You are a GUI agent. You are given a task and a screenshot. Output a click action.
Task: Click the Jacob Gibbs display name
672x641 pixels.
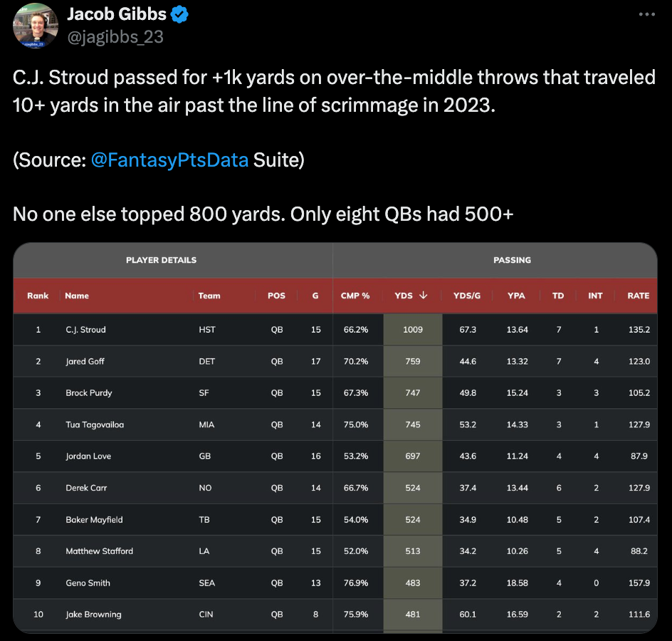point(117,14)
